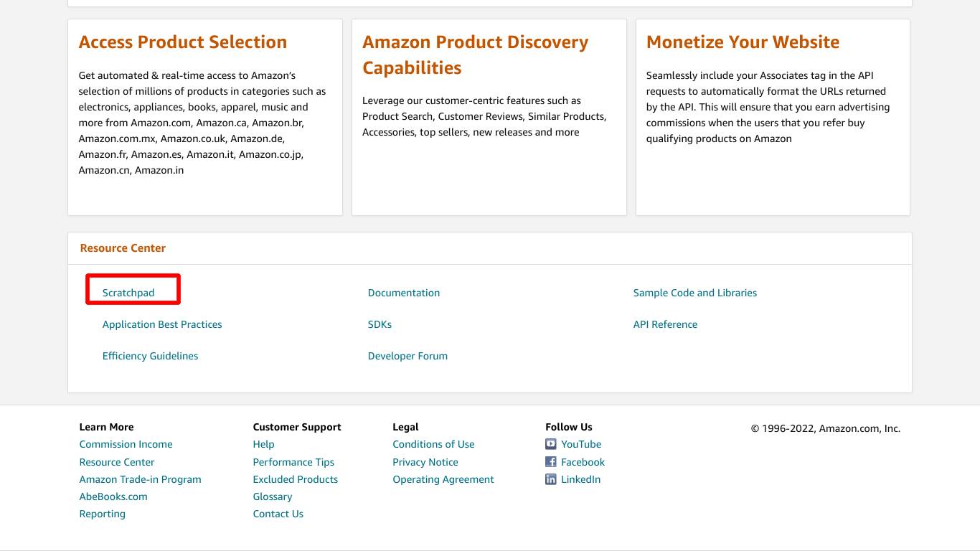Viewport: 980px width, 551px height.
Task: Browse Application Best Practices
Action: point(162,324)
